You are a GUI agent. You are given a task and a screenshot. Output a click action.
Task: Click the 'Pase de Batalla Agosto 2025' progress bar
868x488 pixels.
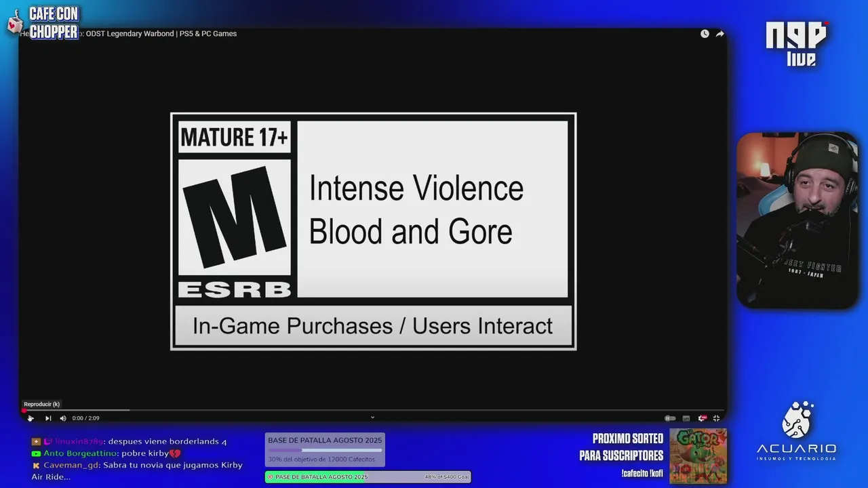point(368,477)
